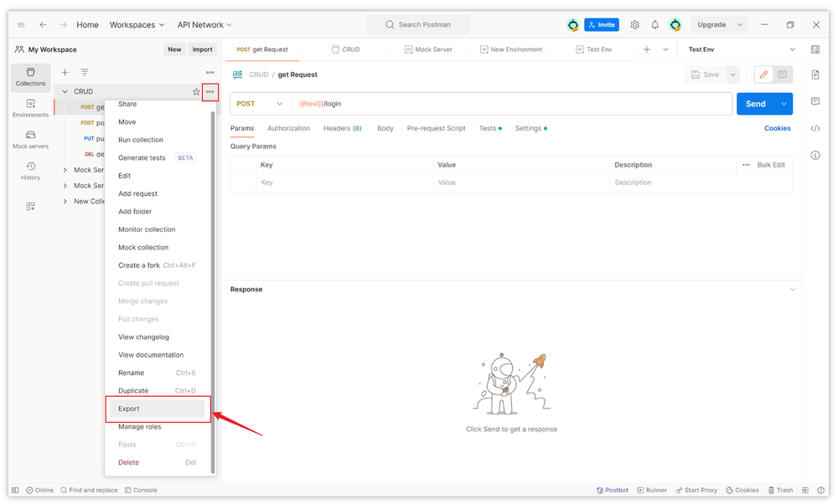Click the Import button
The width and height of the screenshot is (838, 504).
[203, 49]
